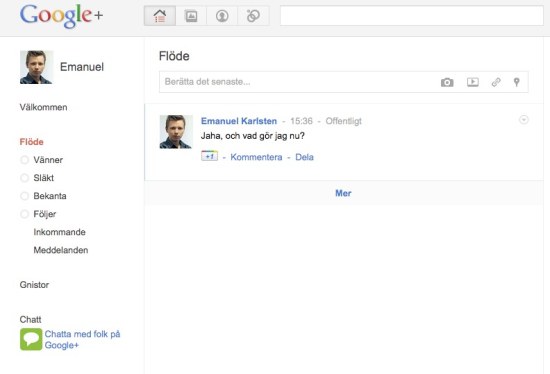Open the Circles icon in toolbar

[x=253, y=16]
